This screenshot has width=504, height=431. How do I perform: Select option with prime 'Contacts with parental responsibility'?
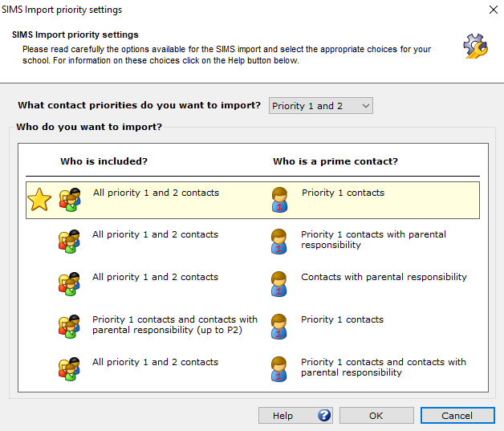[253, 284]
